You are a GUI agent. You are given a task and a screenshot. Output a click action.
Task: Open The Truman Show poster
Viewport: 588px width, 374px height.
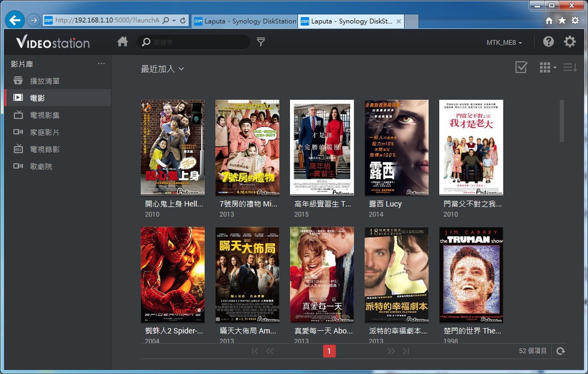[x=471, y=275]
